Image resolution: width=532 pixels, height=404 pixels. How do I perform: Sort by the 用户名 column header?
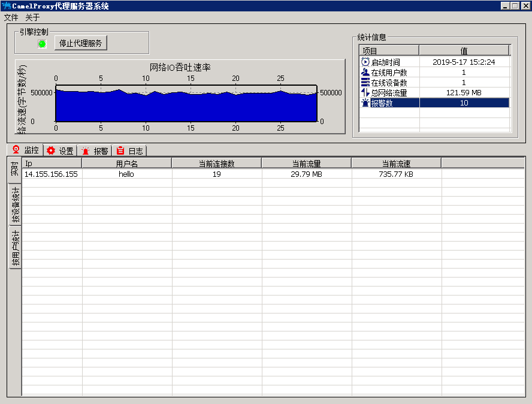click(127, 163)
